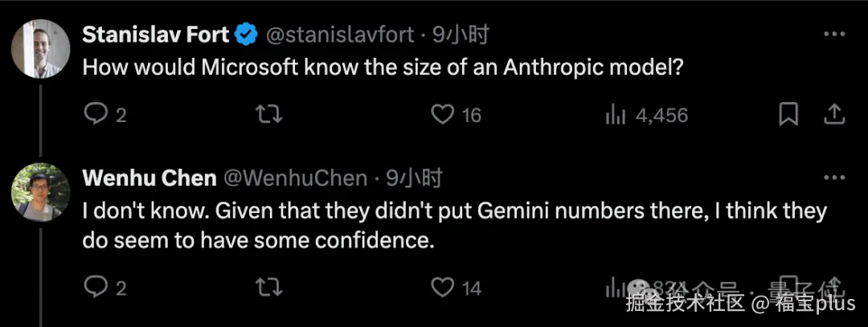Viewport: 868px width, 327px height.
Task: Open more options on Stanislav Fort's tweet
Action: coord(835,35)
